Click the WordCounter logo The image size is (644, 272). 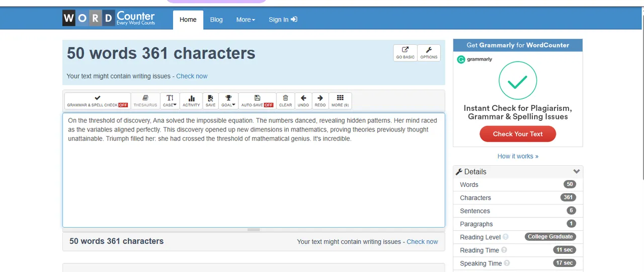[x=109, y=18]
